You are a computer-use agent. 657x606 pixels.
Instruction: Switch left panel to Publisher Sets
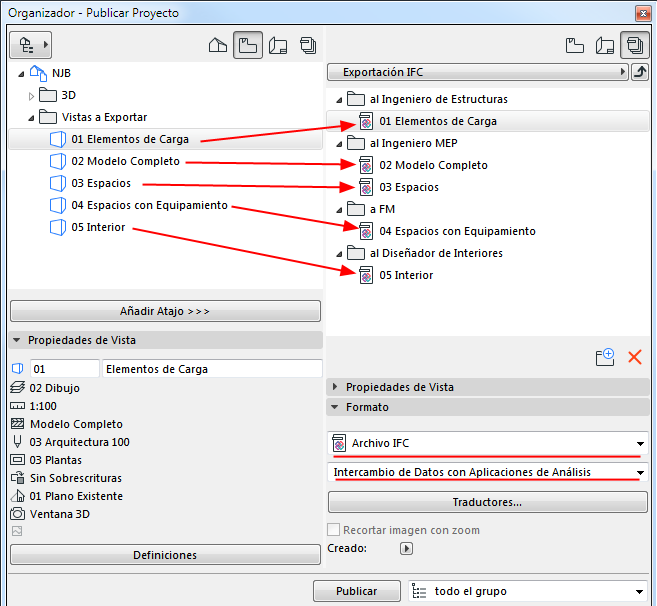308,45
